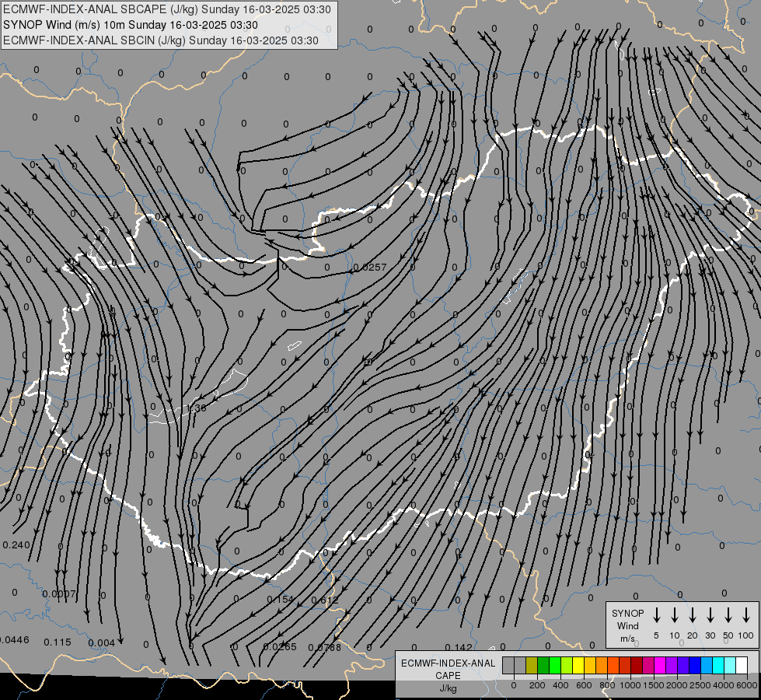Click the SYNOP Wind 10m title line
This screenshot has height=700, width=761.
(130, 25)
